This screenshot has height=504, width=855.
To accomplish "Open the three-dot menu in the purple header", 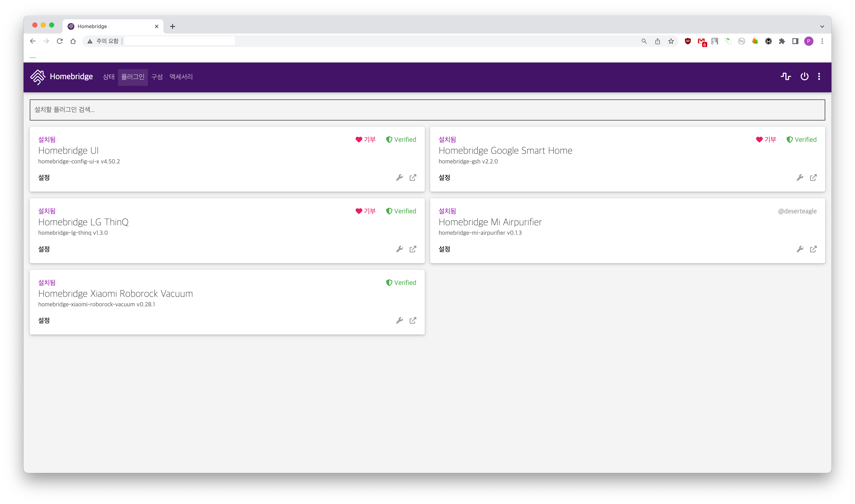I will click(819, 76).
